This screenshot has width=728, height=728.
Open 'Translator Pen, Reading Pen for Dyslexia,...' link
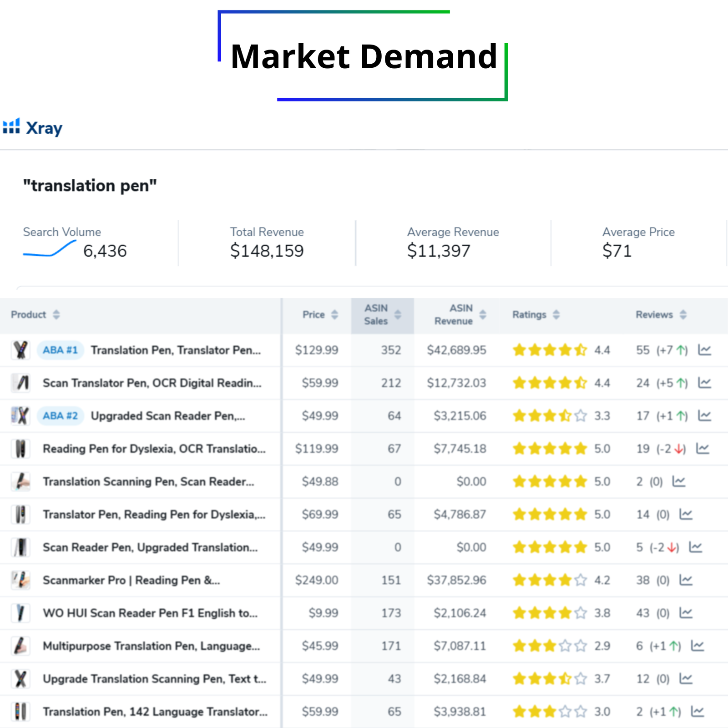tap(154, 514)
